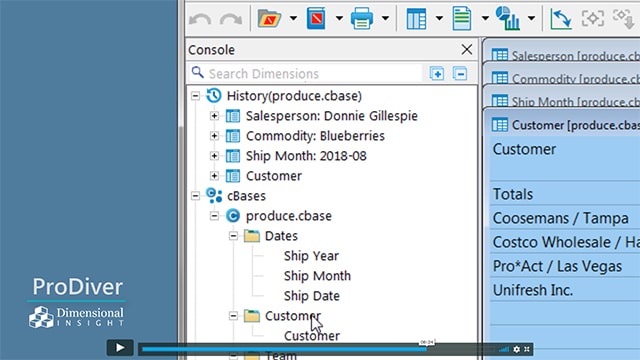Select the Costco Wholesale row
640x360 pixels.
click(x=565, y=242)
